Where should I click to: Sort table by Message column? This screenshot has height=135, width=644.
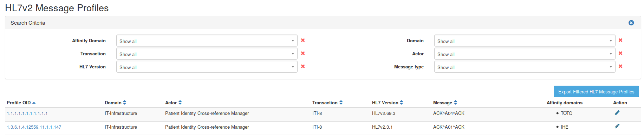tap(445, 103)
